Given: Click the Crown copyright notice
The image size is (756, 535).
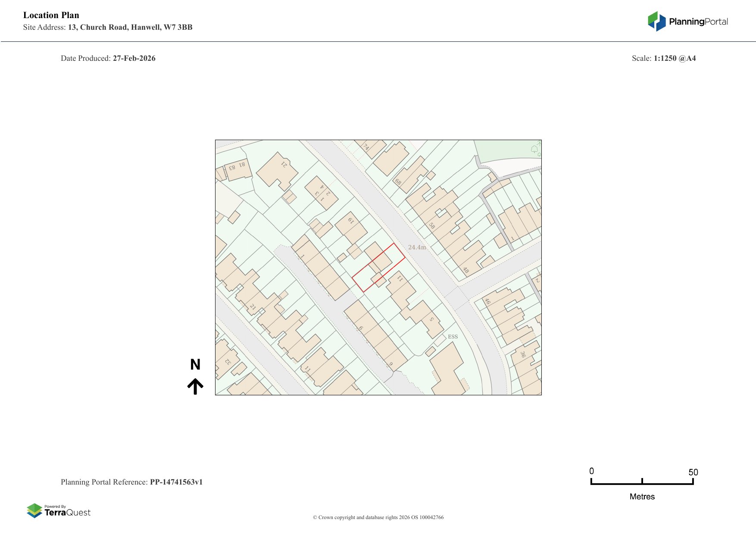Looking at the screenshot, I should (x=378, y=517).
